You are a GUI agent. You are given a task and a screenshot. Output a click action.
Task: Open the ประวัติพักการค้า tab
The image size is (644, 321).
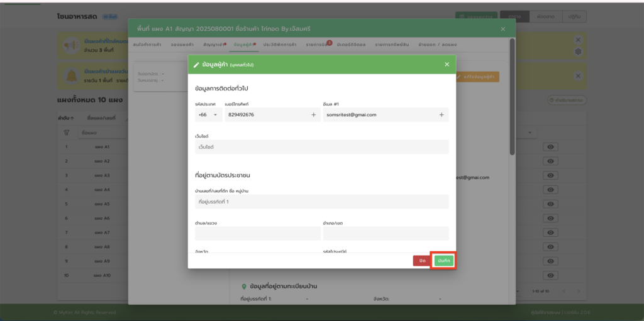280,45
